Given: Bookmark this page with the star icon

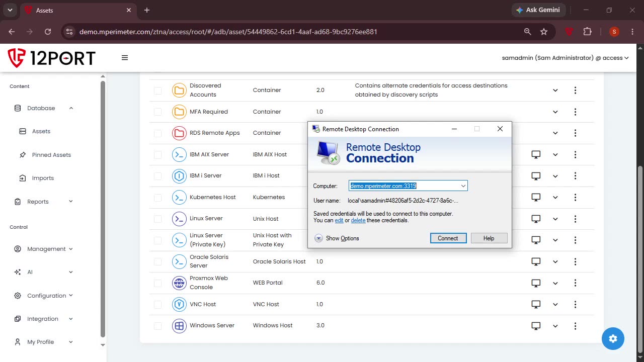Looking at the screenshot, I should (544, 32).
